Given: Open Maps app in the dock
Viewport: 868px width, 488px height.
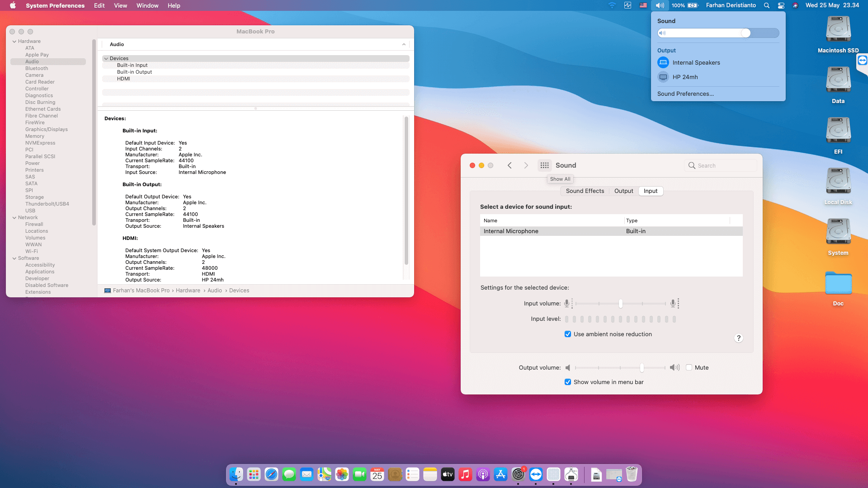Looking at the screenshot, I should [324, 474].
